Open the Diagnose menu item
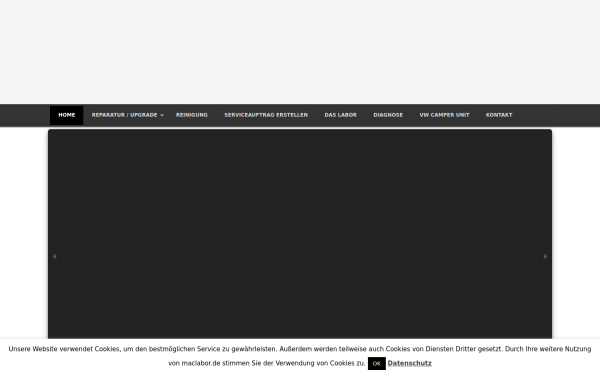The image size is (600, 375). tap(388, 115)
